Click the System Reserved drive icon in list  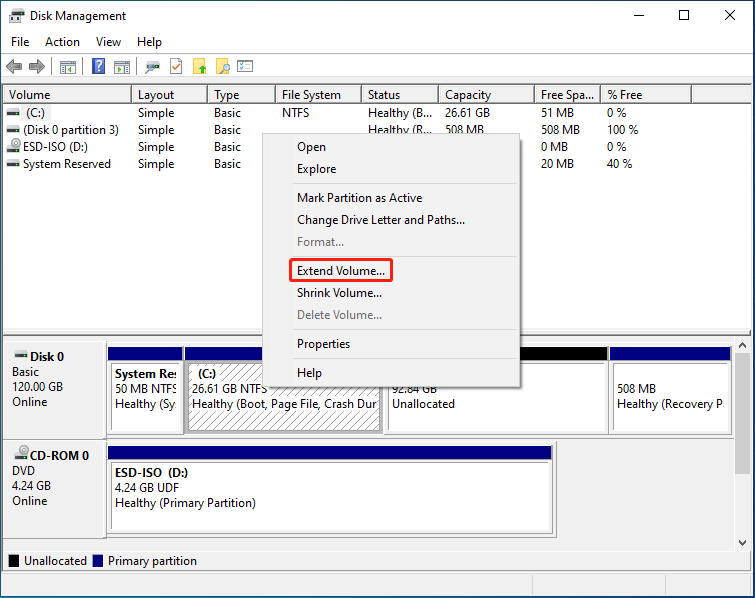[13, 164]
